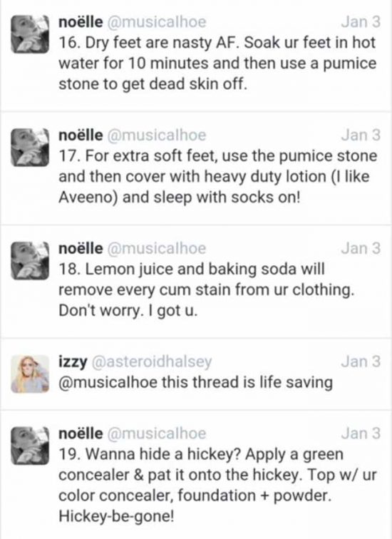392x539 pixels.
Task: Open Jan 3 timestamp on tweet 16
Action: pos(361,21)
